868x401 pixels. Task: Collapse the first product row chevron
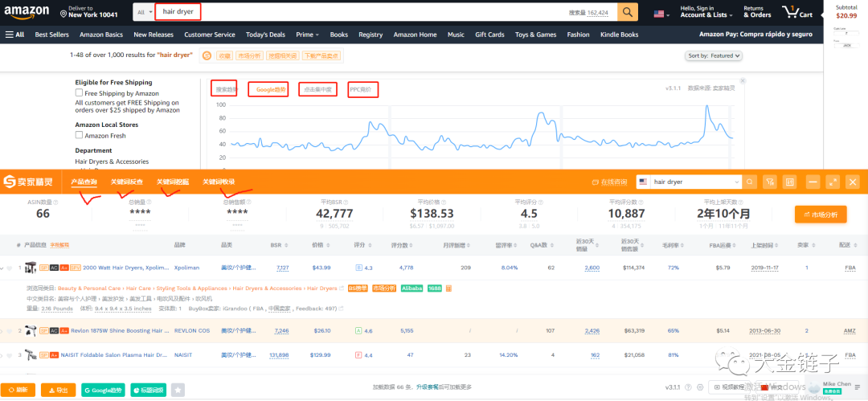coord(2,268)
